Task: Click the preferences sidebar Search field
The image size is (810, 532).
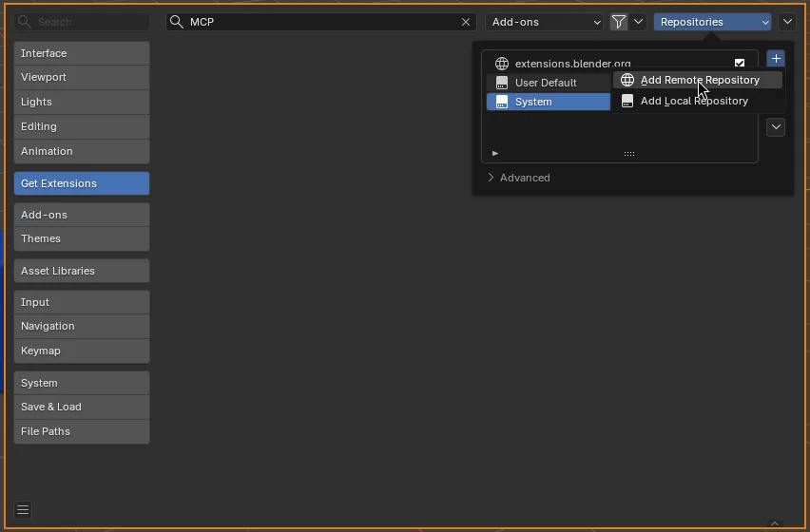Action: 82,22
